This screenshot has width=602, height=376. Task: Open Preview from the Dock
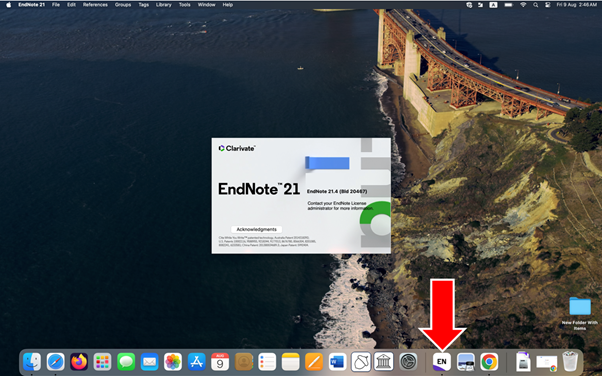(465, 362)
